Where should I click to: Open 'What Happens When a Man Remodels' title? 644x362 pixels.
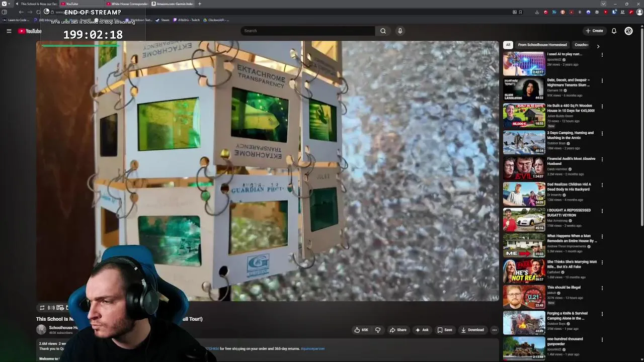pyautogui.click(x=572, y=238)
